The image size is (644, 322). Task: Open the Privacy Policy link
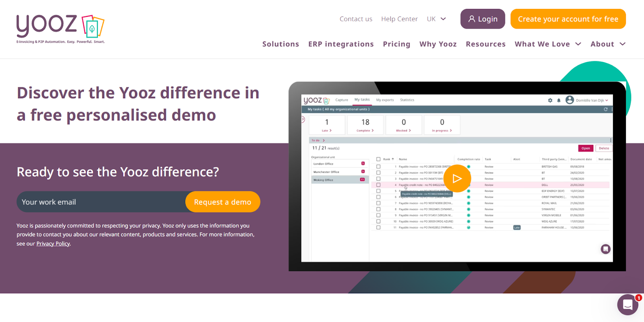click(x=53, y=244)
